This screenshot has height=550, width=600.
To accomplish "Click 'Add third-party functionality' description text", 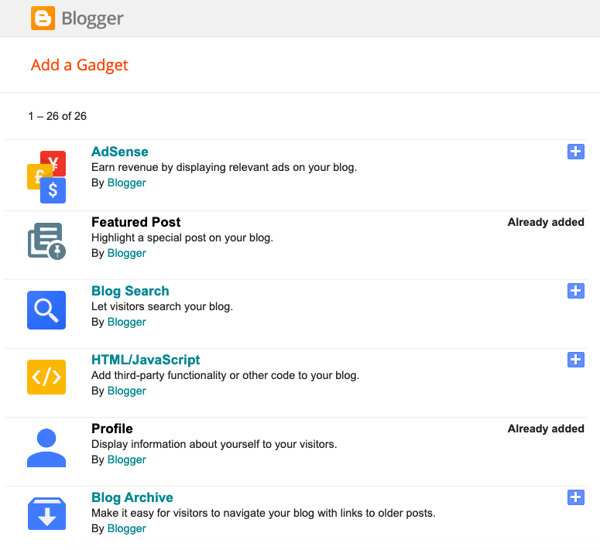I will click(x=225, y=375).
